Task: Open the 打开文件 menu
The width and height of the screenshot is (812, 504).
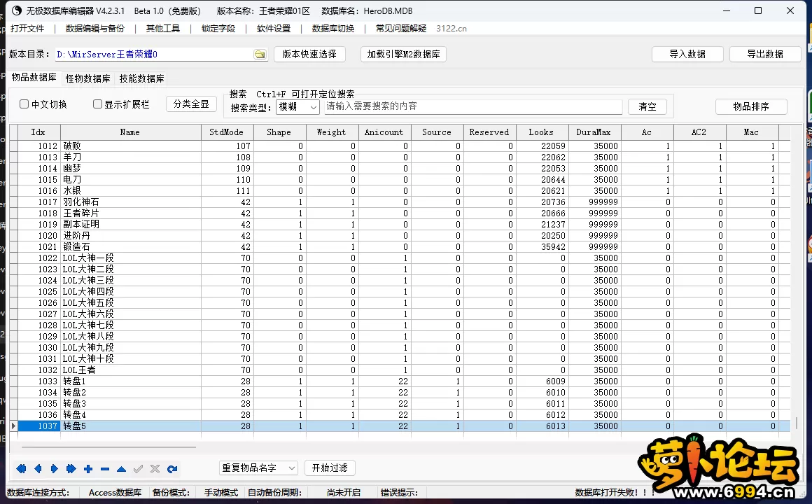Action: 27,29
